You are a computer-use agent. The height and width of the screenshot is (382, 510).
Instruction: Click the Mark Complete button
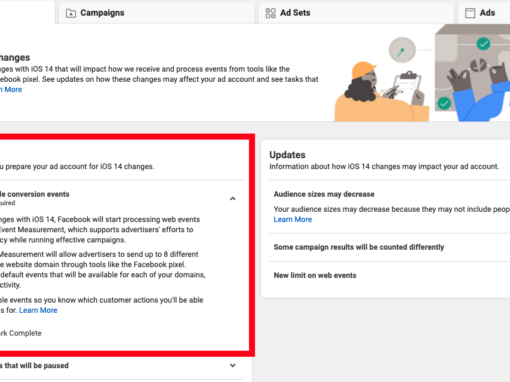pyautogui.click(x=21, y=333)
